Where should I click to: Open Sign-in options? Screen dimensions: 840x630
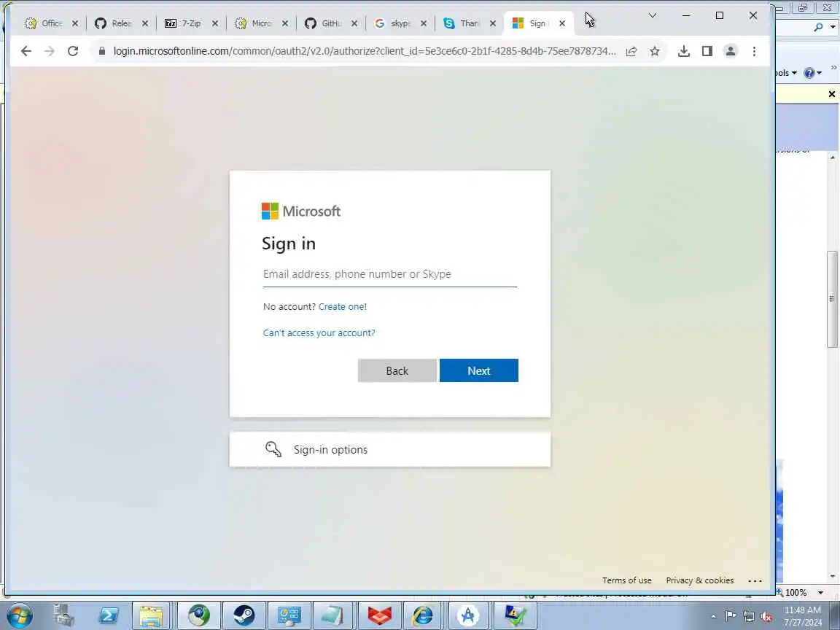390,449
